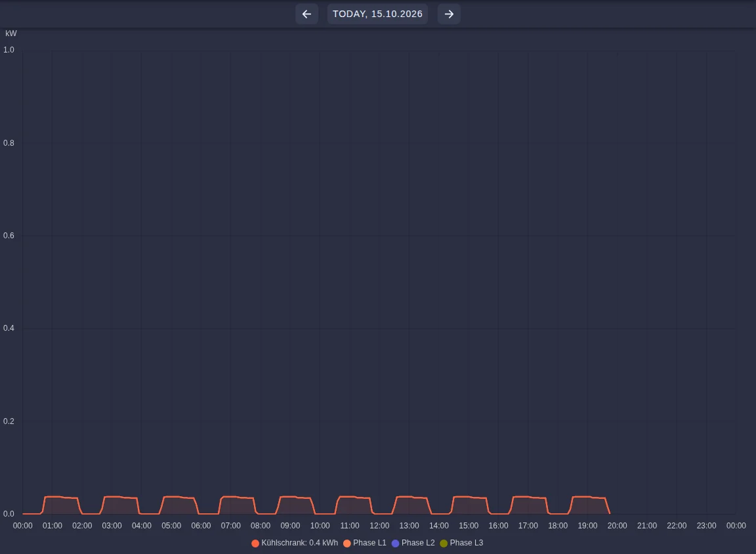Click the 09:00 x-axis label

pyautogui.click(x=290, y=526)
